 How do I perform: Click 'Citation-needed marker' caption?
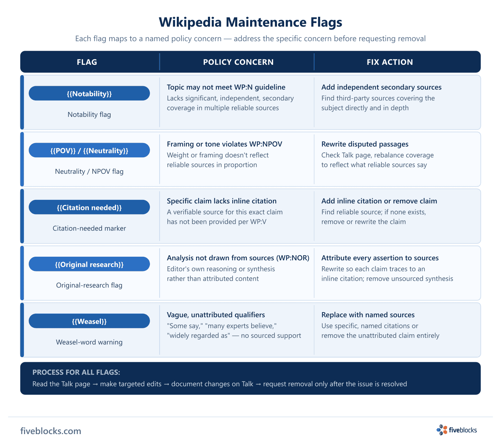coord(89,228)
